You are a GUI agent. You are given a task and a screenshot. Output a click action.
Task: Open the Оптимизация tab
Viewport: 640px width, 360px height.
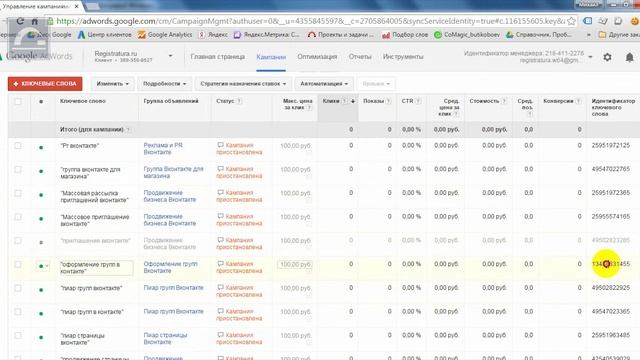pos(317,57)
